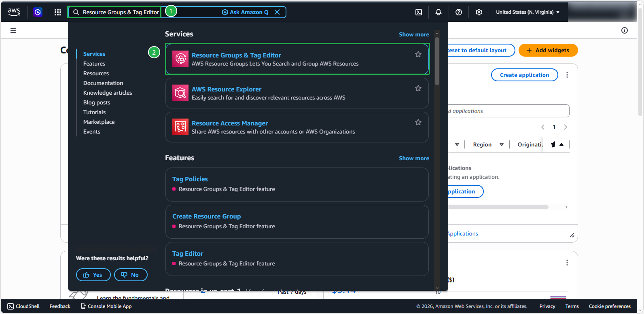The height and width of the screenshot is (314, 644).
Task: Open the help question mark icon
Action: tap(459, 12)
